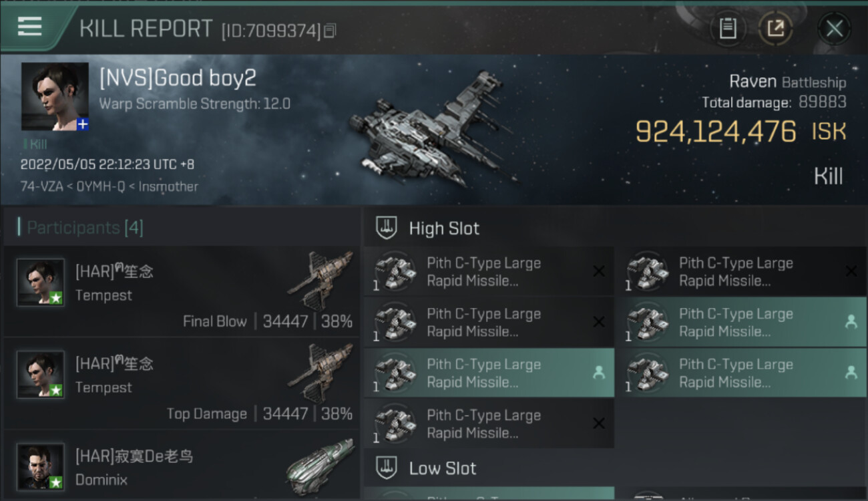Open the Good boy2 pilot portrait
This screenshot has height=501, width=868.
pyautogui.click(x=55, y=96)
